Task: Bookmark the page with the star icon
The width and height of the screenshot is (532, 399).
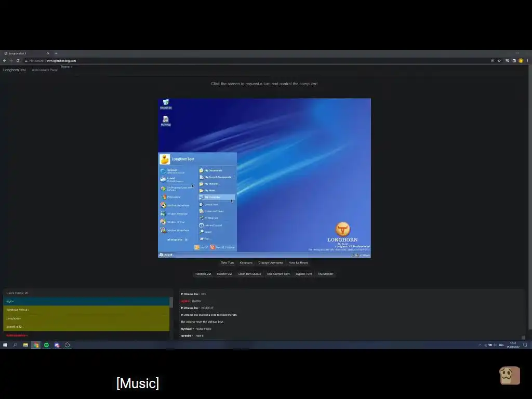Action: tap(499, 61)
